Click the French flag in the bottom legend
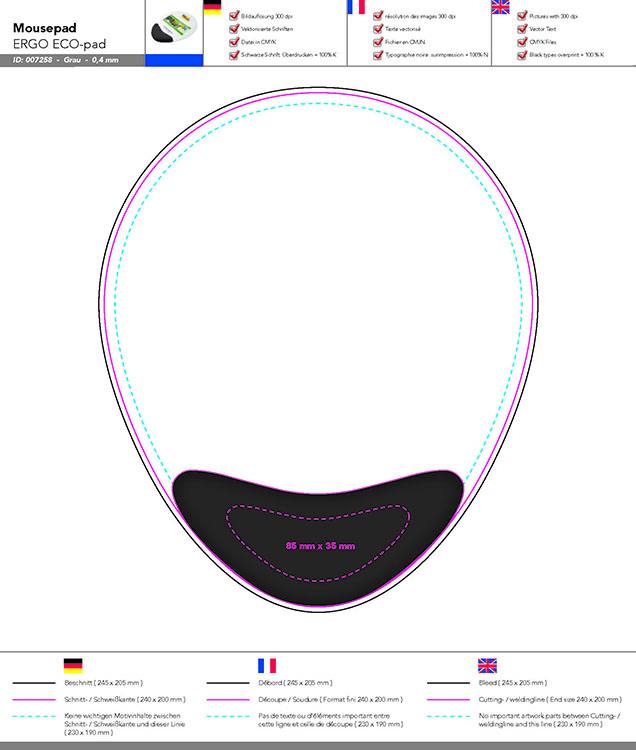636x750 pixels. click(x=267, y=666)
